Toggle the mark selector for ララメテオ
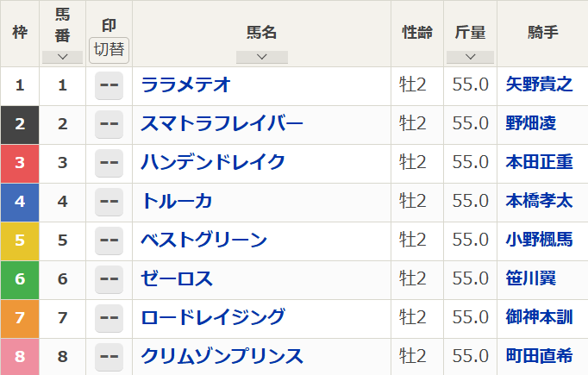This screenshot has height=375, width=588. point(109,85)
